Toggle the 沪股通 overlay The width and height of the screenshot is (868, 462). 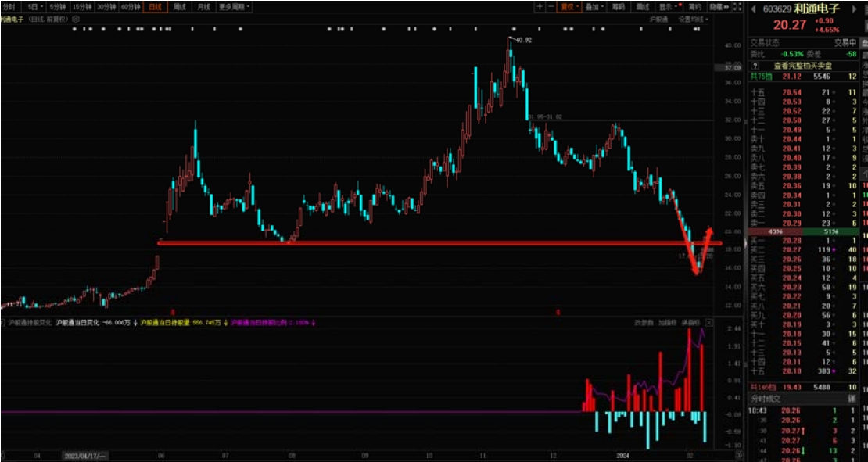point(659,18)
